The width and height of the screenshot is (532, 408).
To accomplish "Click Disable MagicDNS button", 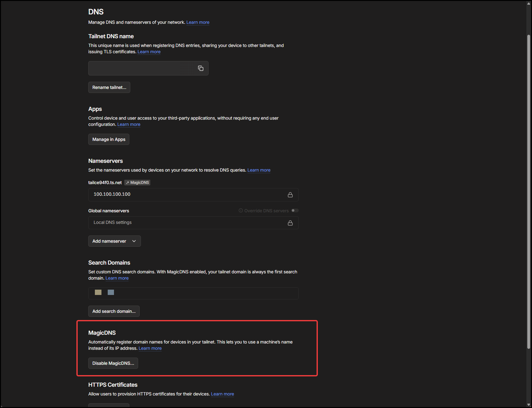I will pyautogui.click(x=113, y=363).
